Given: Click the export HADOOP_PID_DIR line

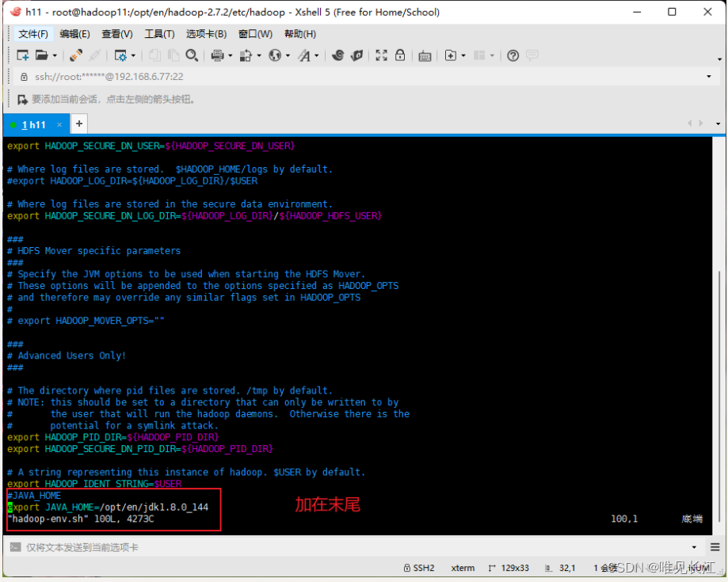Looking at the screenshot, I should point(112,437).
